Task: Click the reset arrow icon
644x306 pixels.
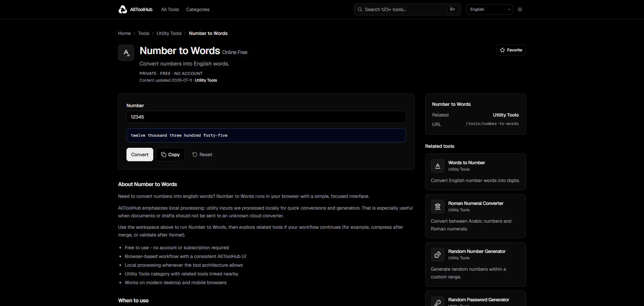Action: pos(195,155)
